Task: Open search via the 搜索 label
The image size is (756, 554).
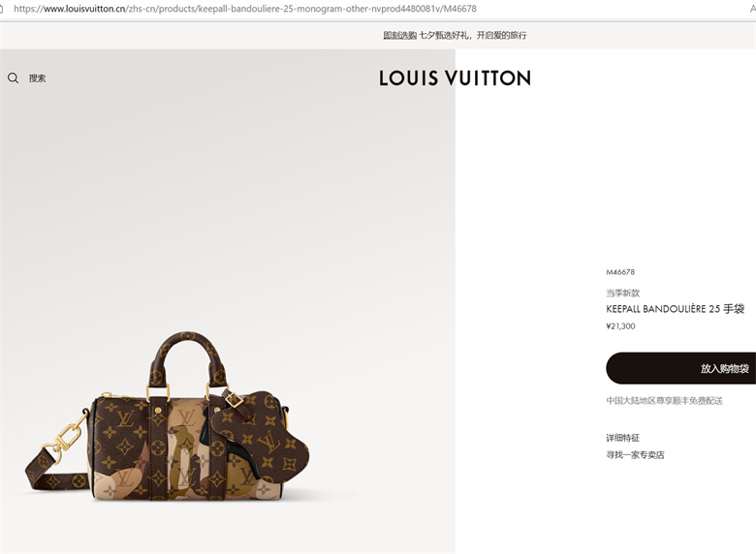Action: click(x=37, y=78)
